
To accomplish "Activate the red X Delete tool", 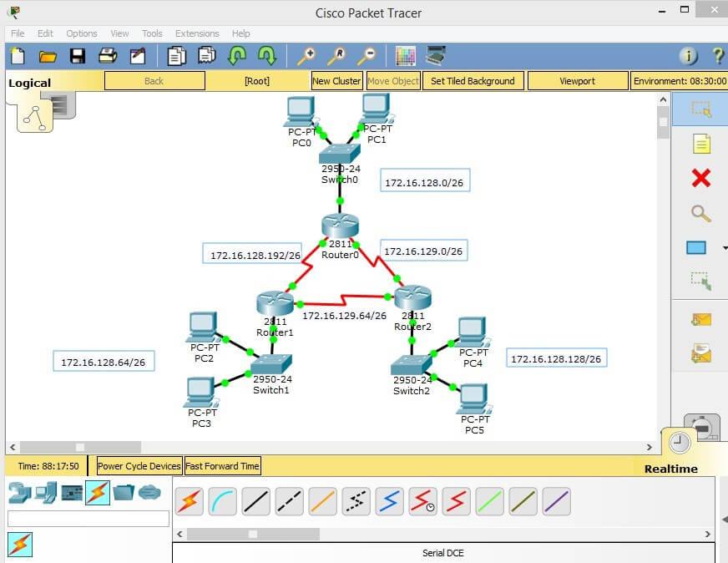I will coord(701,178).
